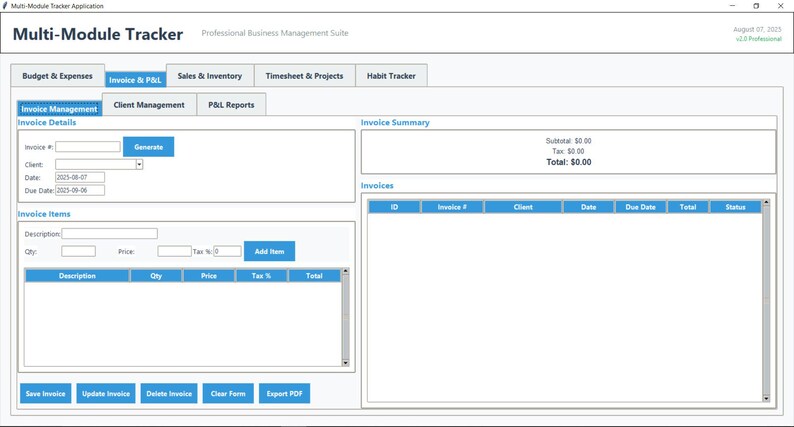
Task: Click the items table Total column header
Action: tap(314, 276)
